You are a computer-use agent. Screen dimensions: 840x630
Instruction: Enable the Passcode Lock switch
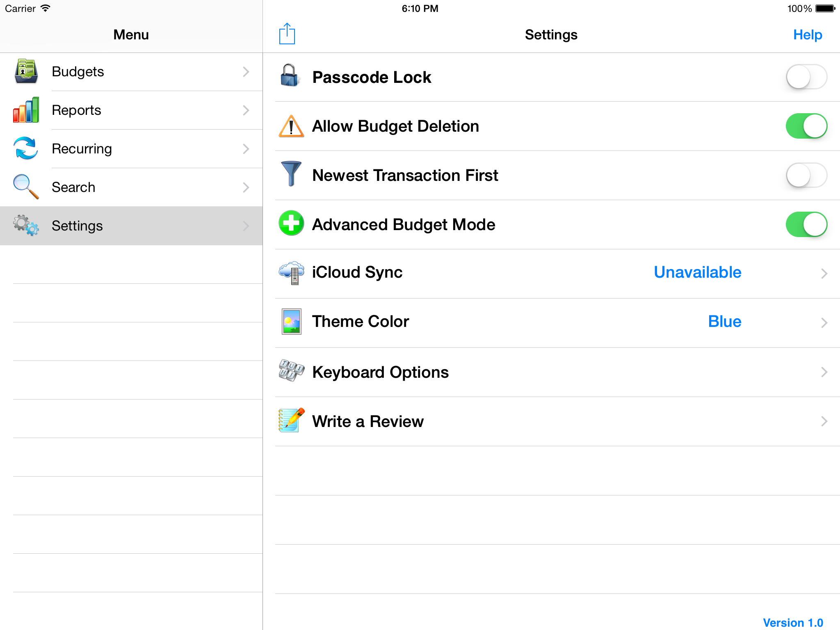coord(806,77)
